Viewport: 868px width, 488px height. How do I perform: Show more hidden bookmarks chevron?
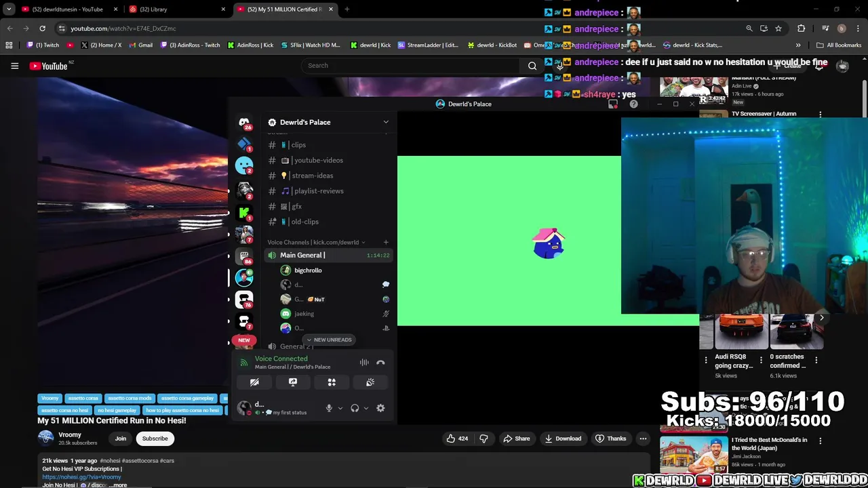(798, 45)
